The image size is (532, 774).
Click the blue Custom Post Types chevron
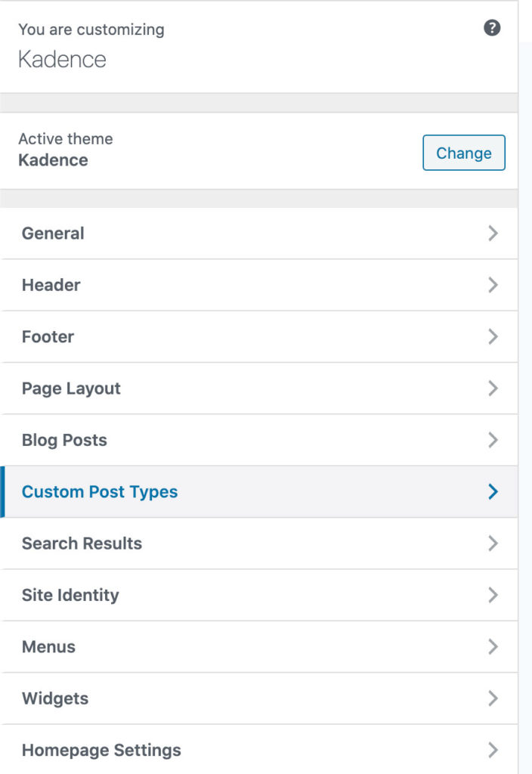pos(493,491)
